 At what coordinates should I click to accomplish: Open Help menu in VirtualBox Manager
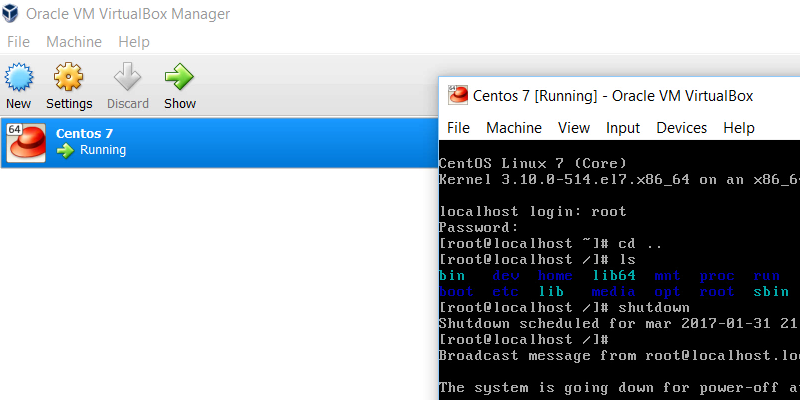click(134, 42)
